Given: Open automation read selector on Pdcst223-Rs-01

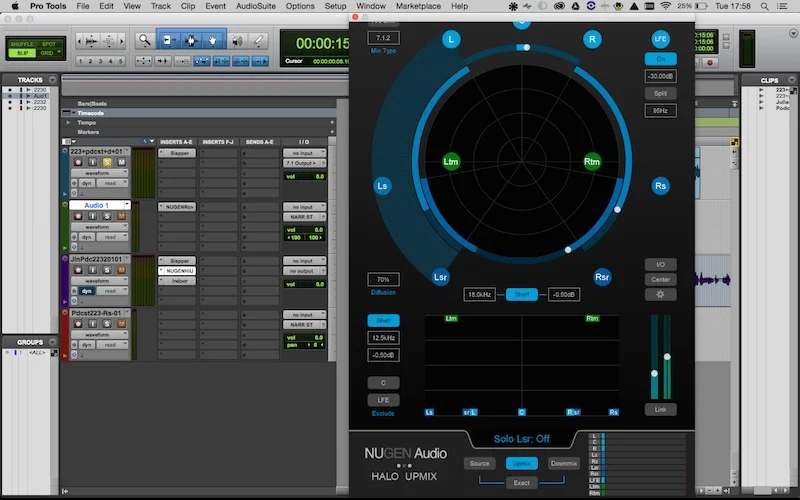Looking at the screenshot, I should pyautogui.click(x=110, y=345).
